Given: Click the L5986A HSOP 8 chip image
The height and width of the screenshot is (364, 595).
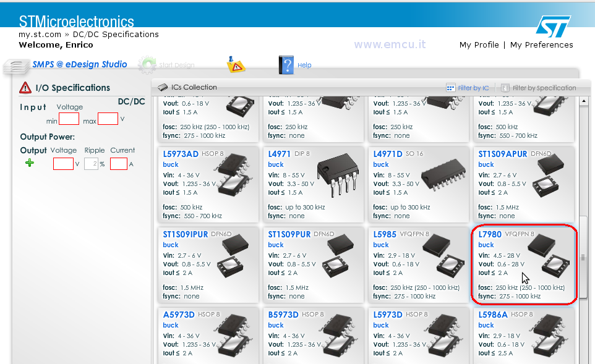Looking at the screenshot, I should tap(549, 336).
